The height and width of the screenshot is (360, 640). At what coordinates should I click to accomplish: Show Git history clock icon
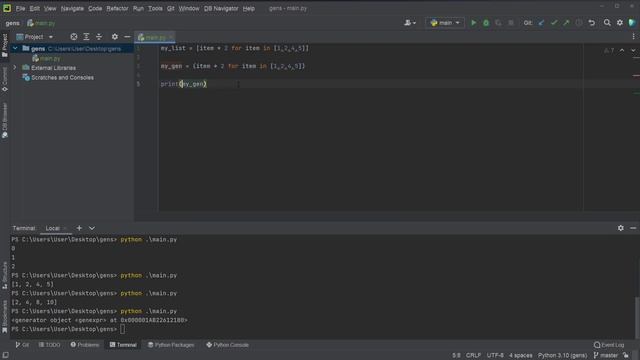click(x=579, y=23)
